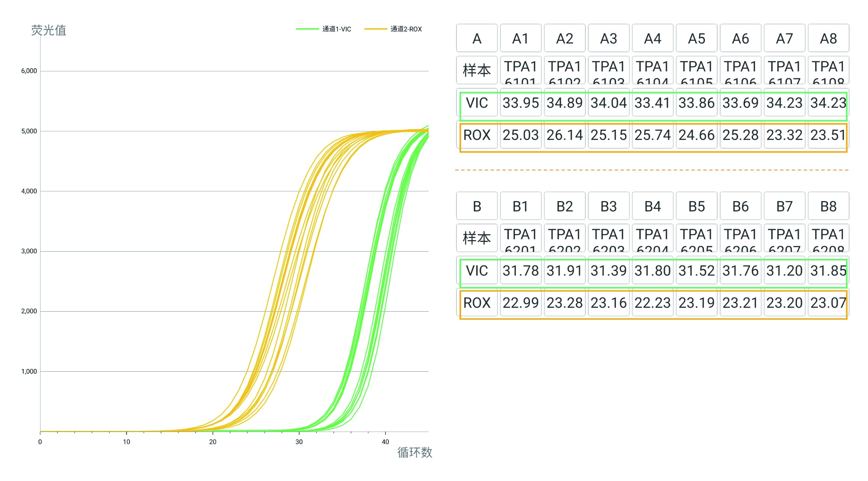868x481 pixels.
Task: Click the orange ROX legend line swatch
Action: (375, 29)
